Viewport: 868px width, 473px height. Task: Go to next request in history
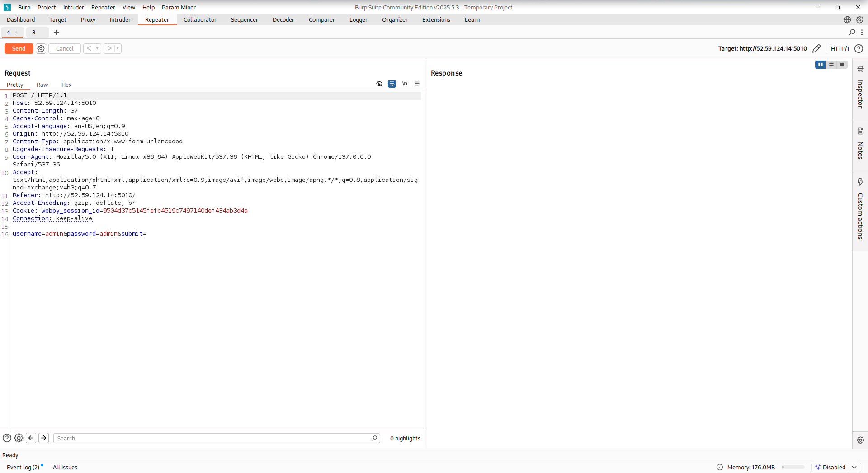(x=109, y=48)
